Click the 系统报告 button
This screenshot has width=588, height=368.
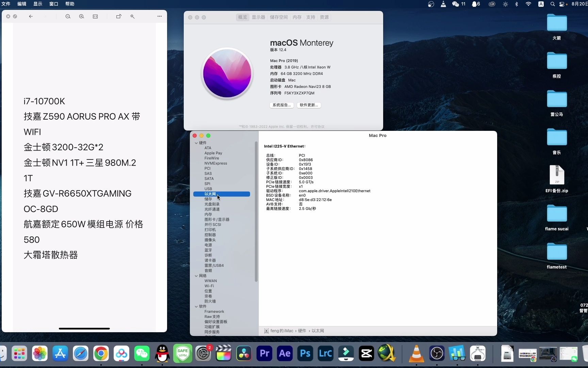pos(282,105)
